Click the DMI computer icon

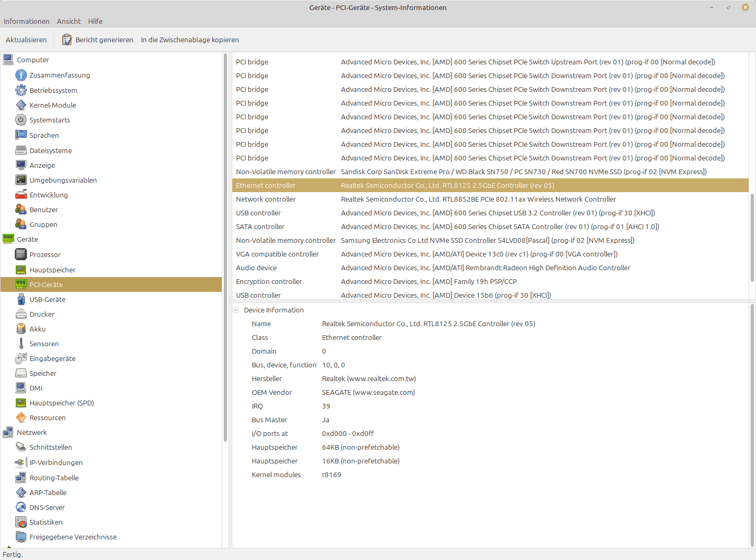click(21, 388)
